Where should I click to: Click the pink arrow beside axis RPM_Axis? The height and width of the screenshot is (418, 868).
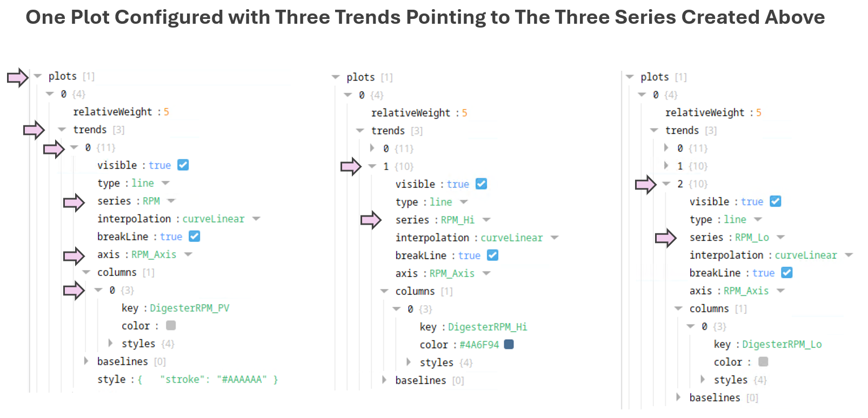point(74,255)
